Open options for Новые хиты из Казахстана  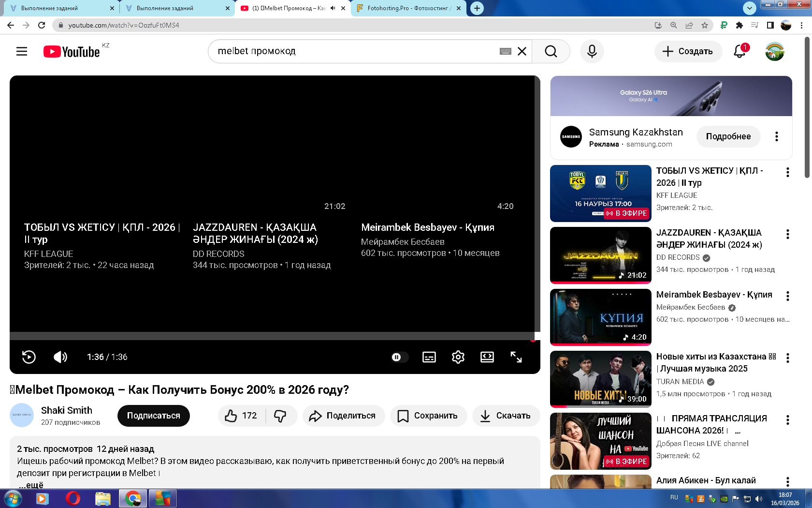[x=788, y=358]
